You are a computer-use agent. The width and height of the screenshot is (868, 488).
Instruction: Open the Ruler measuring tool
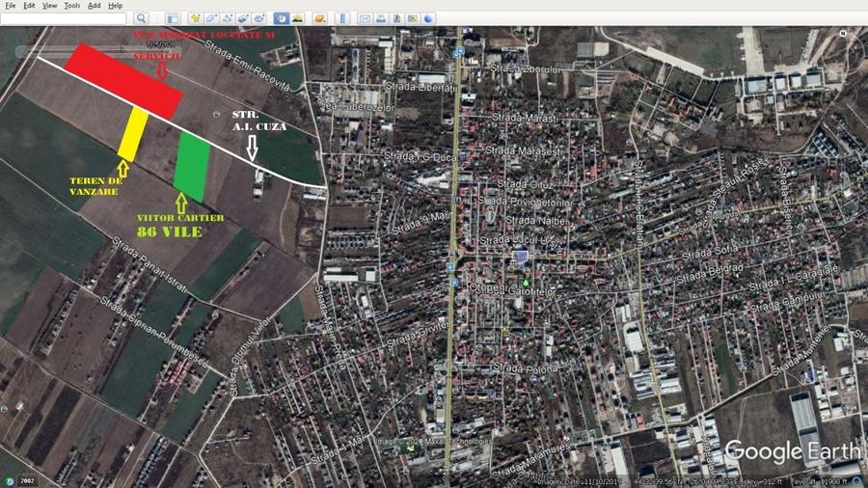click(343, 18)
